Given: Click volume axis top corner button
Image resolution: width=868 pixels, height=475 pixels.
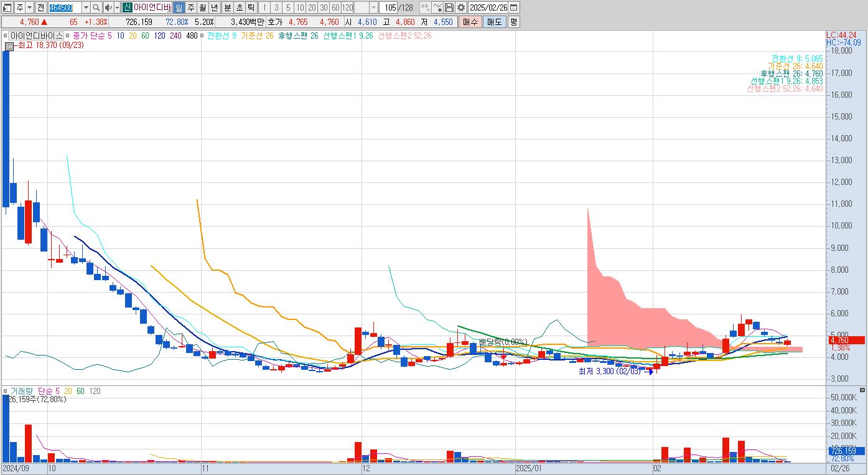Looking at the screenshot, I should pos(862,390).
